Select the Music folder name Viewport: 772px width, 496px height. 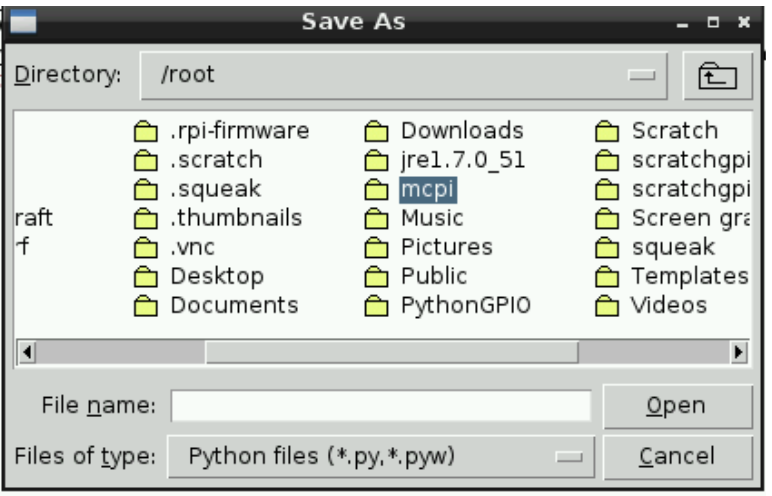432,218
